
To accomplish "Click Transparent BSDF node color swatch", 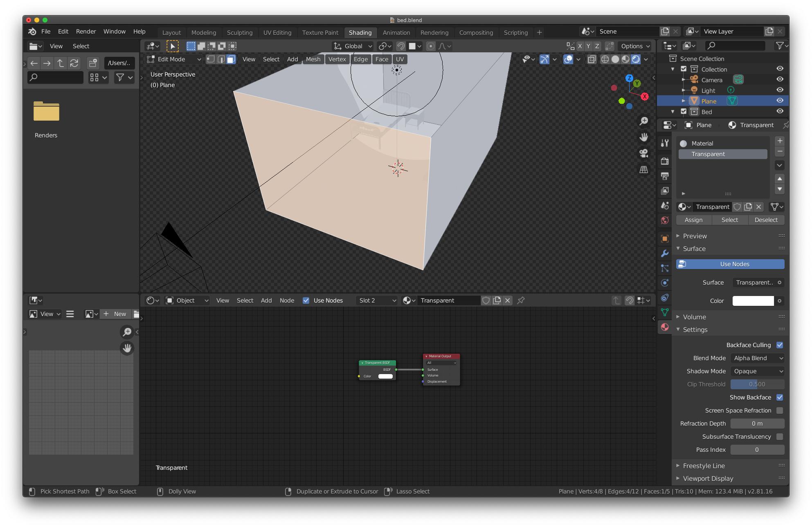I will (385, 376).
